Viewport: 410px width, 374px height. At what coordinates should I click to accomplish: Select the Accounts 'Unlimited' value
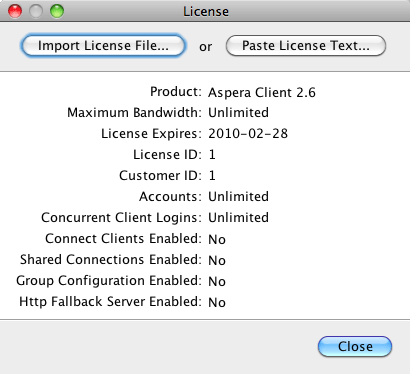coord(239,197)
